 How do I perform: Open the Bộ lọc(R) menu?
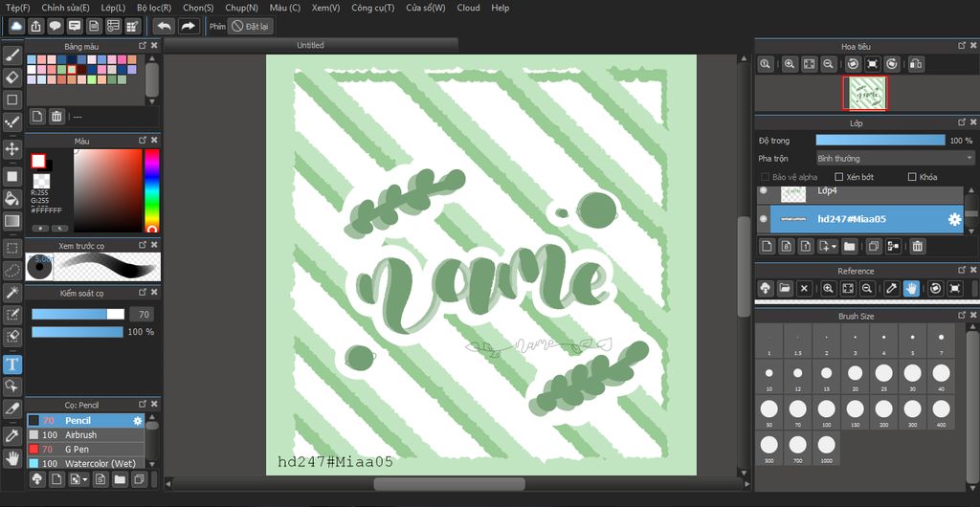154,8
